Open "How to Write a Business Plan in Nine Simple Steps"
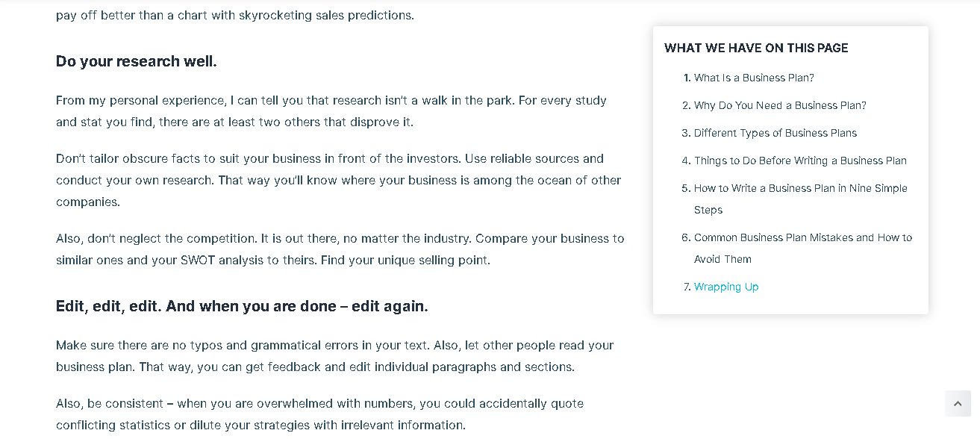The height and width of the screenshot is (439, 980). pos(800,188)
